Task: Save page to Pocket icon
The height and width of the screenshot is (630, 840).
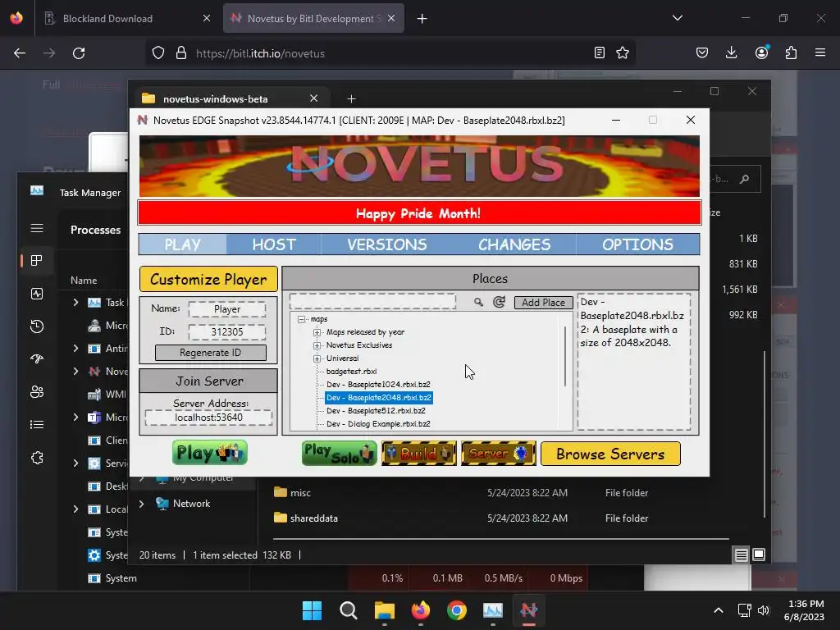Action: 702,53
